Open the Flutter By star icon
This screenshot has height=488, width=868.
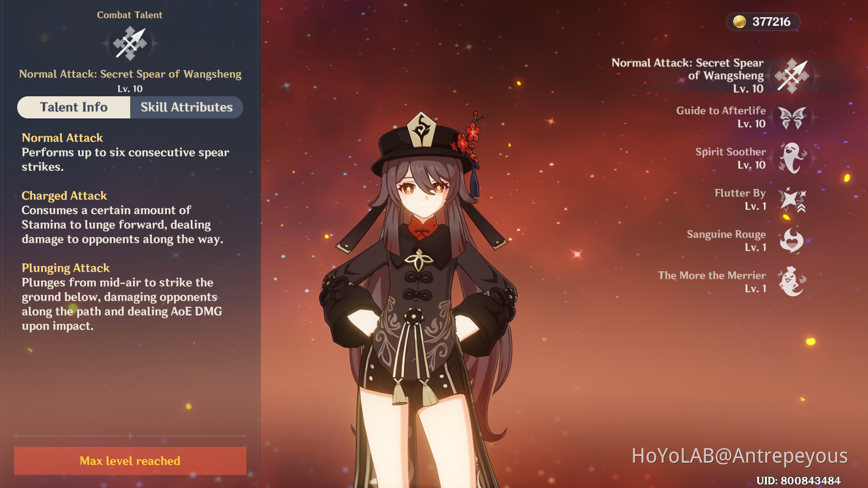(793, 200)
